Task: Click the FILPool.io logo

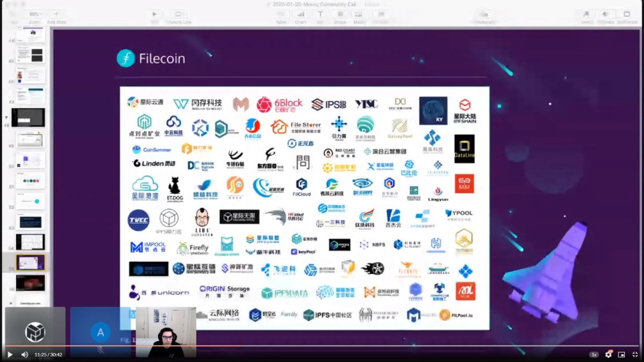Action: point(456,315)
